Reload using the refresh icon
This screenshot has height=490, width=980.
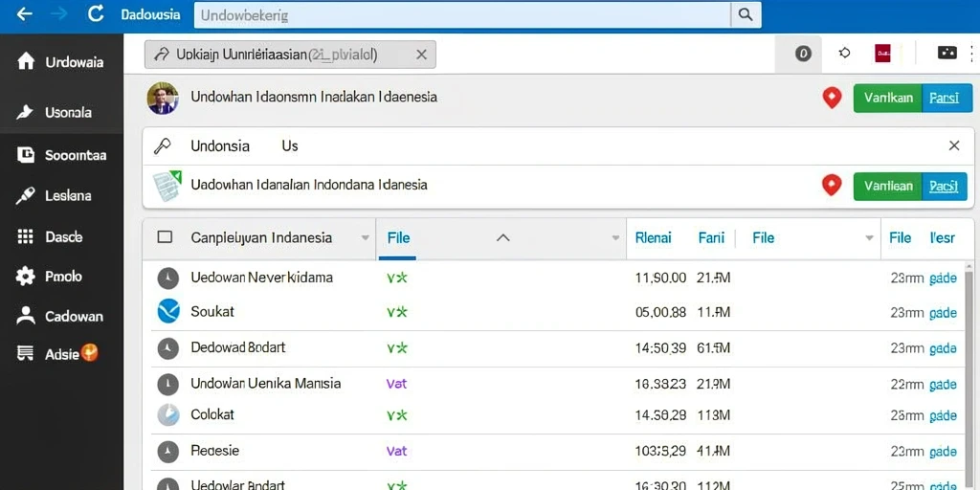[x=96, y=13]
